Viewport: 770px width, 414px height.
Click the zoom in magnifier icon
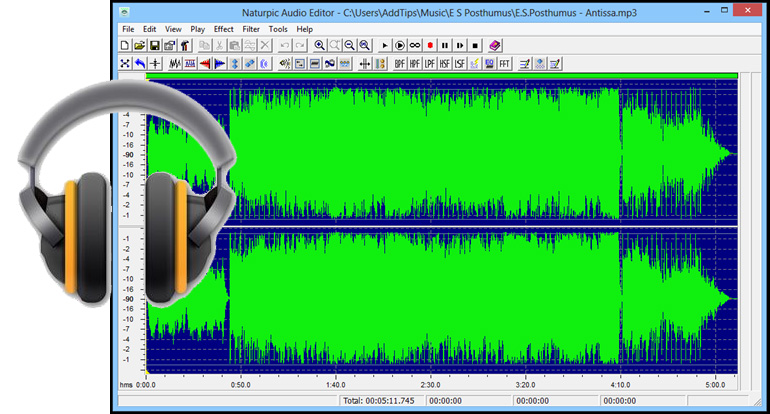click(320, 46)
